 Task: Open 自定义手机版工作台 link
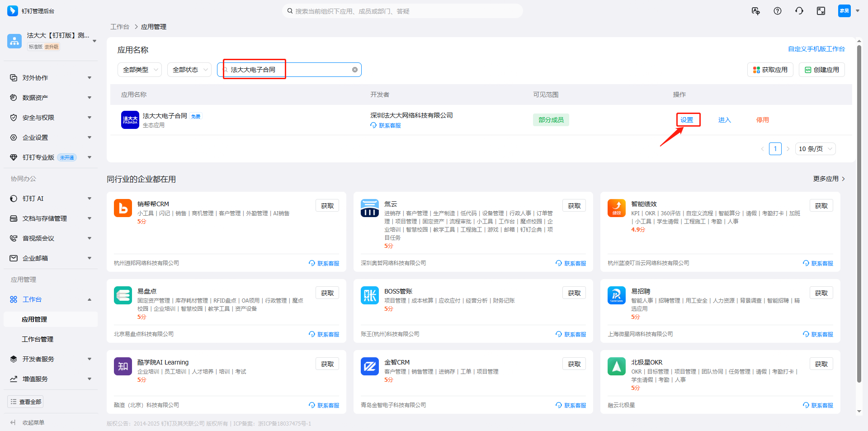click(816, 49)
